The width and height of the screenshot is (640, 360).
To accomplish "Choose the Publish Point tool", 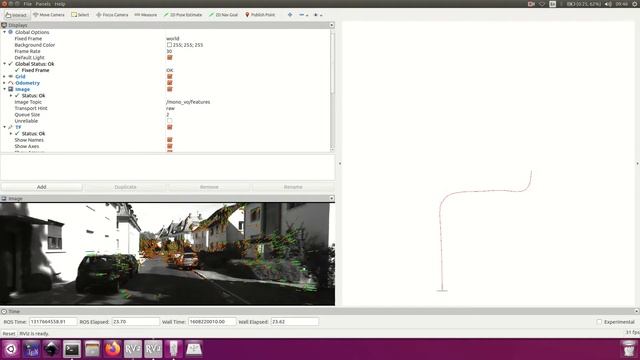I will [x=260, y=15].
